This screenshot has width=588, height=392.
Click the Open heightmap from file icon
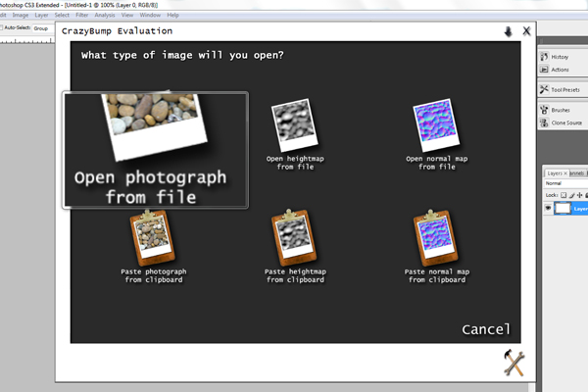tap(295, 124)
